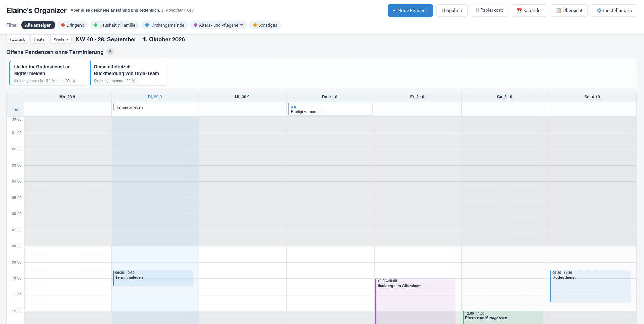Screen dimensions: 644x324
Task: Select the Fr, 2.10. day header
Action: [x=418, y=97]
